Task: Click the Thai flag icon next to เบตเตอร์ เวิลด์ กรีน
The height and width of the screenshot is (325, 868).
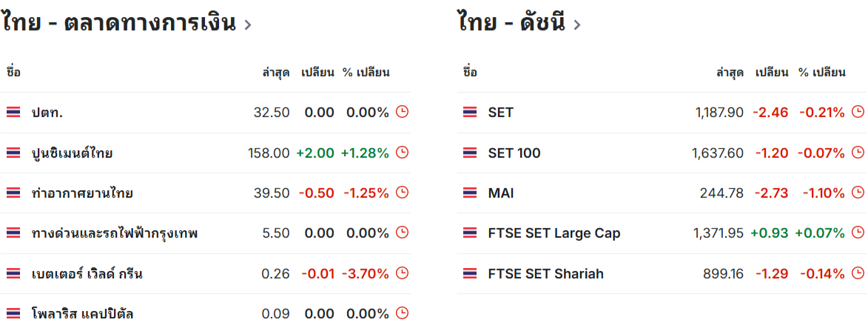Action: 13,273
